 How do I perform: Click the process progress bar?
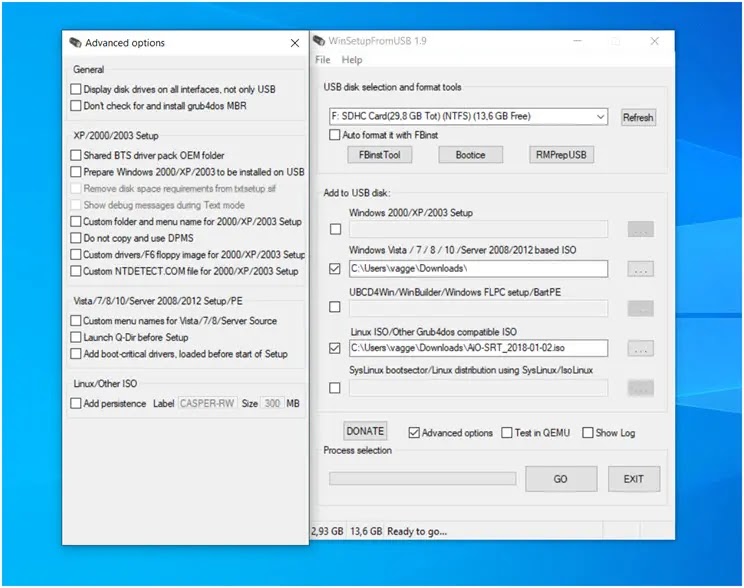pos(422,478)
